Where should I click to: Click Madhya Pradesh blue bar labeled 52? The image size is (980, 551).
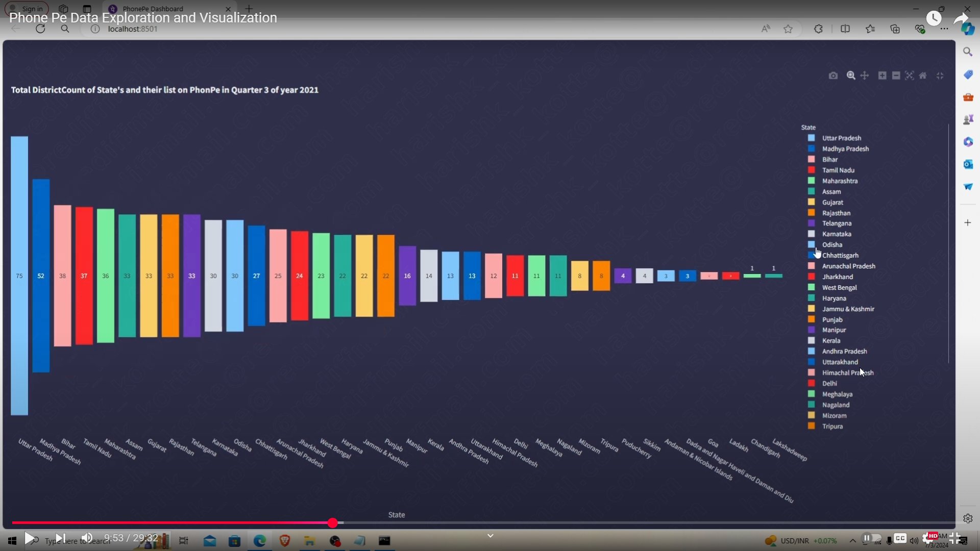click(41, 275)
